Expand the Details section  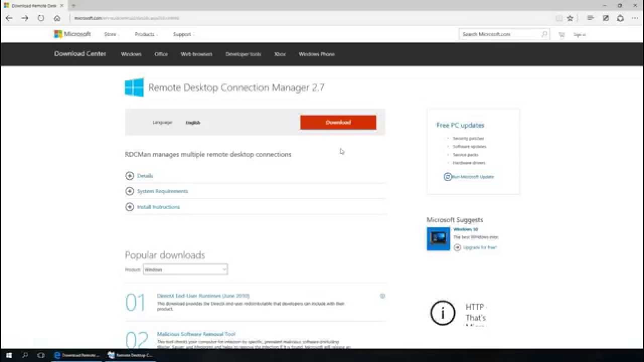click(144, 176)
